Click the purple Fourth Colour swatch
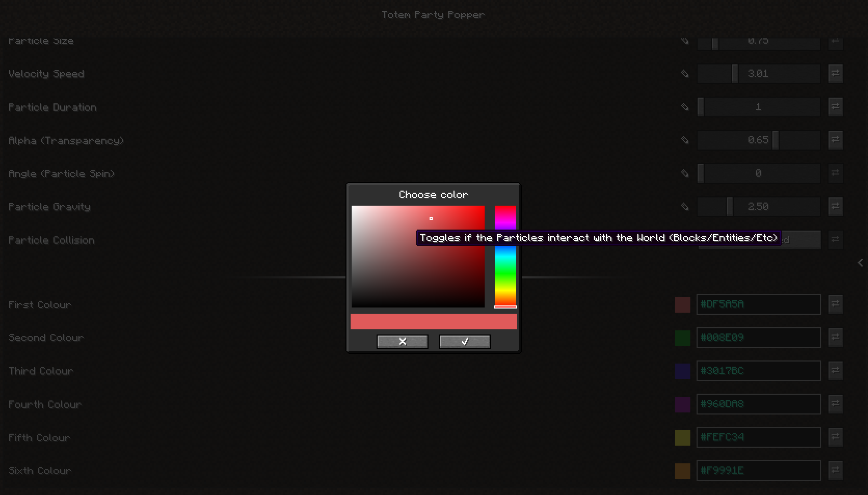The image size is (868, 495). coord(682,404)
